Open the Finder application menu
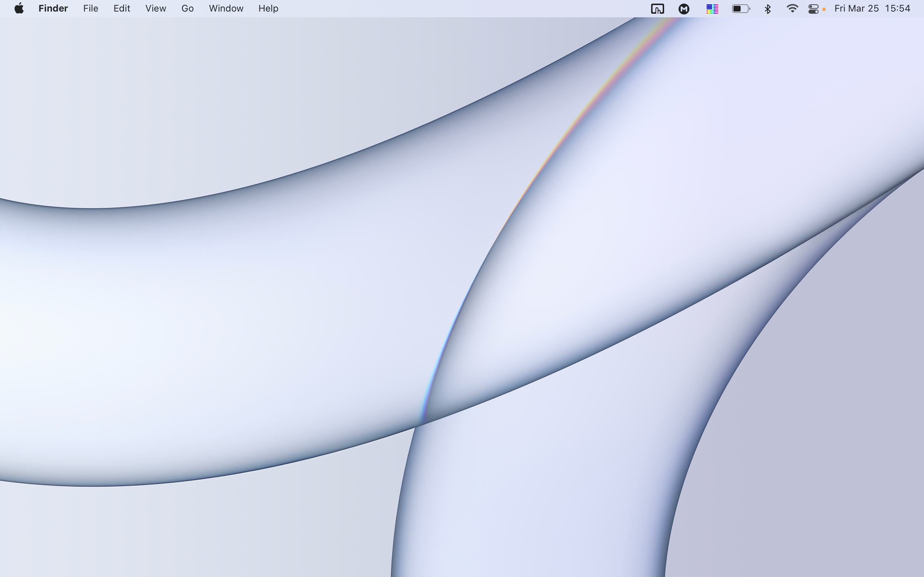 tap(53, 8)
